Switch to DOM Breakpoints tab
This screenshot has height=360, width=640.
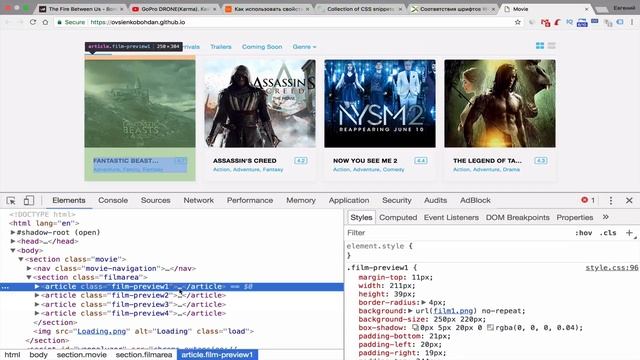click(518, 218)
